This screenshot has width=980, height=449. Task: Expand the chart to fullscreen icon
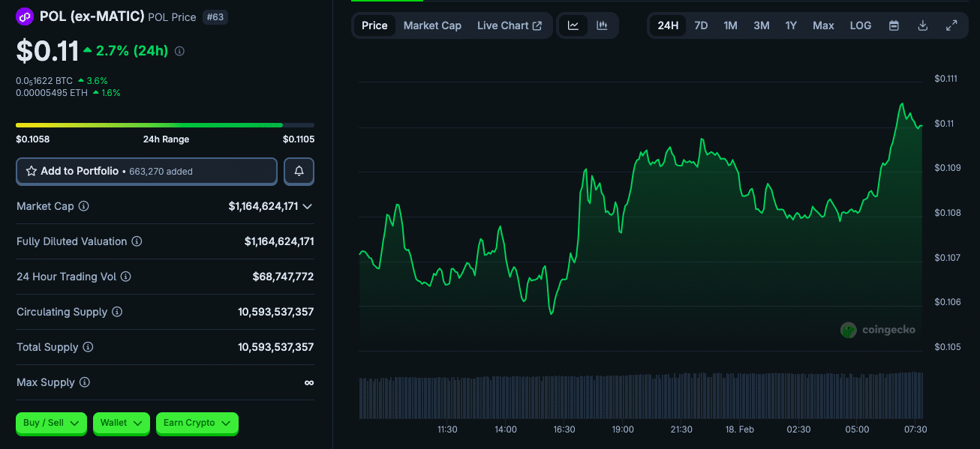coord(951,25)
